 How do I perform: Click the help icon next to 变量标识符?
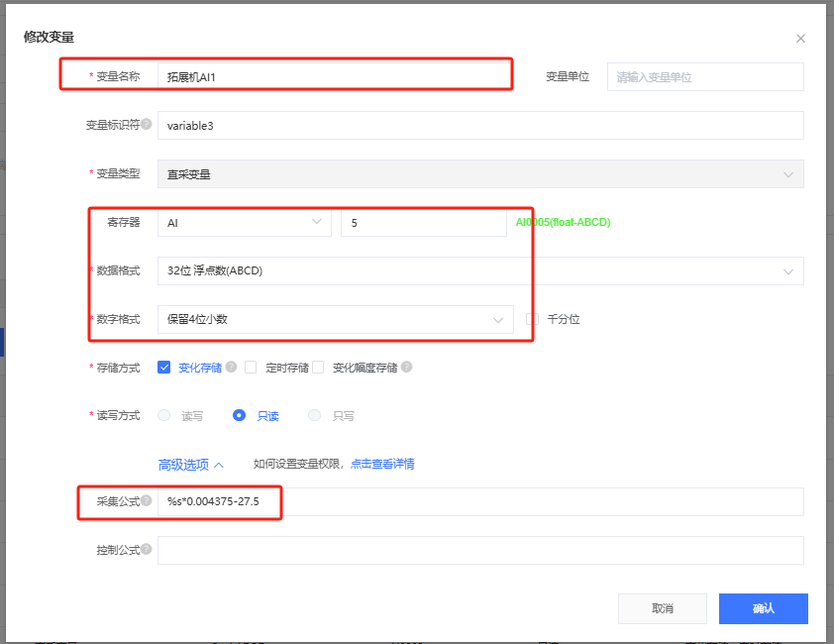pos(146,125)
